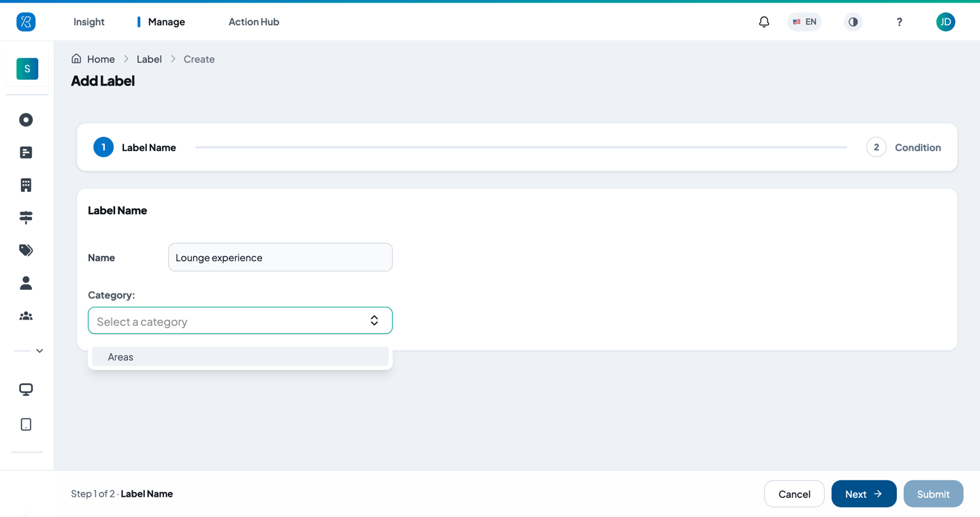Screen dimensions: 980x517
Task: Open the user group sidebar icon
Action: point(26,316)
